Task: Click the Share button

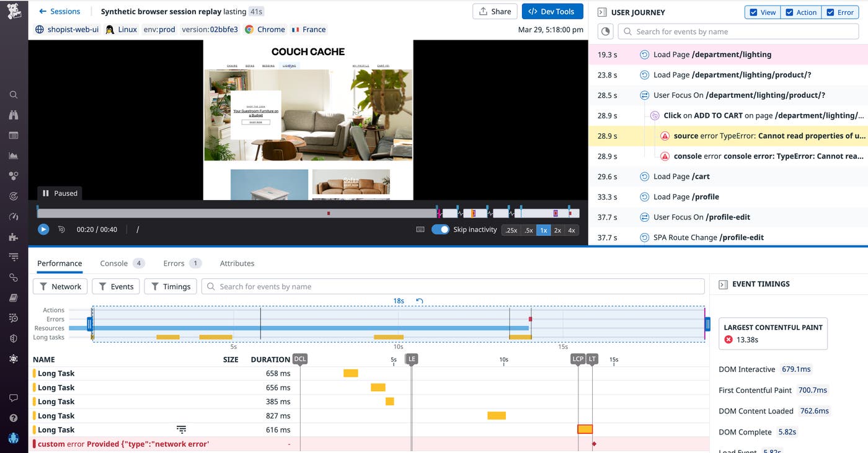Action: (495, 11)
